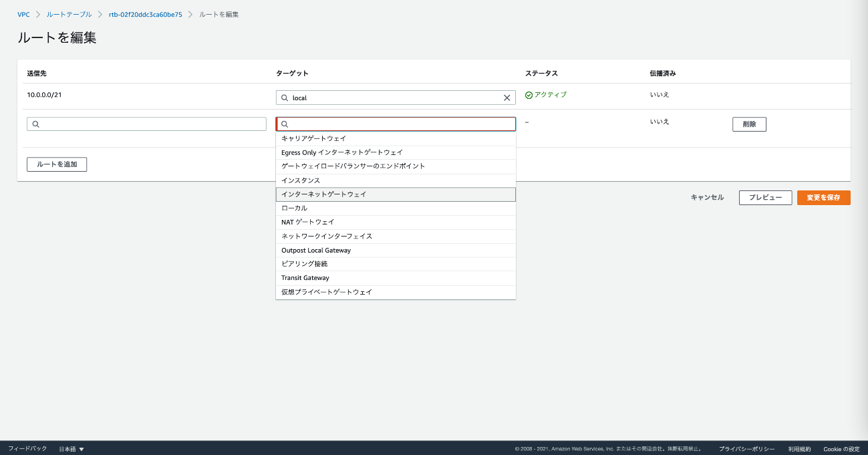Open the rtb-02f20ddc3ca60be75 breadcrumb link
Screen dimensions: 868x455
pos(145,15)
